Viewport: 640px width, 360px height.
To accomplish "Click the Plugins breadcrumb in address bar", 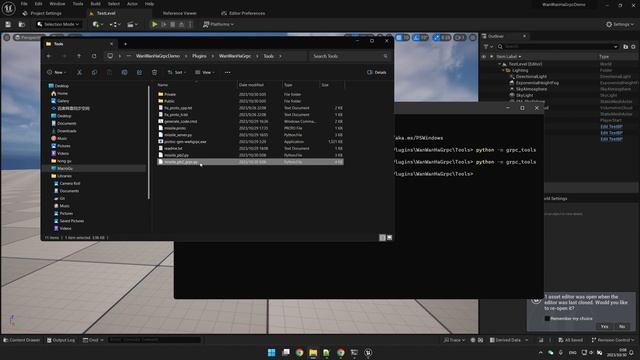I will pos(199,56).
